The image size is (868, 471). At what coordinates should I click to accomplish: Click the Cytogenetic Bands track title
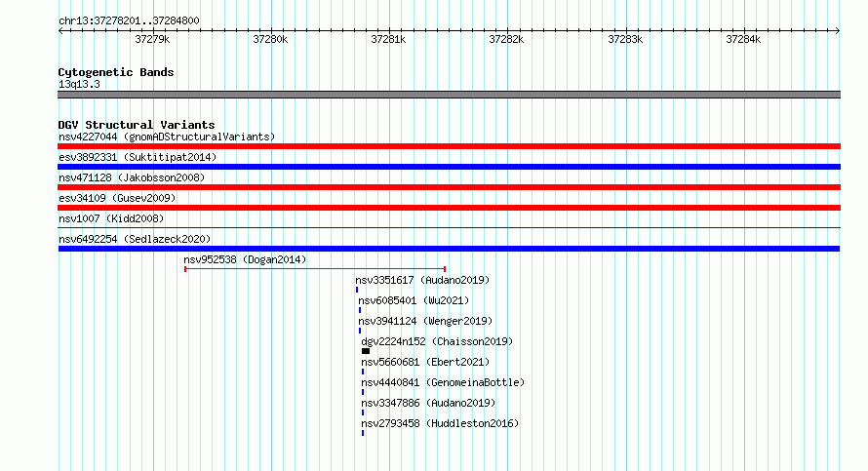tap(116, 72)
